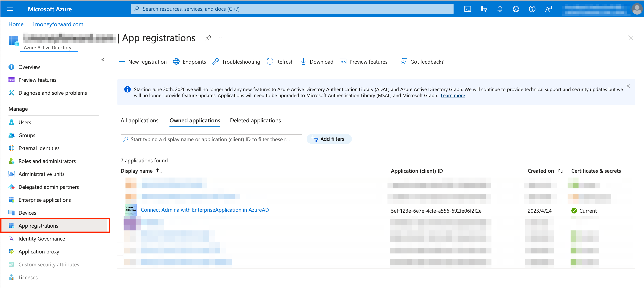Screen dimensions: 644x288
Task: Click the Refresh toolbar button
Action: 280,62
